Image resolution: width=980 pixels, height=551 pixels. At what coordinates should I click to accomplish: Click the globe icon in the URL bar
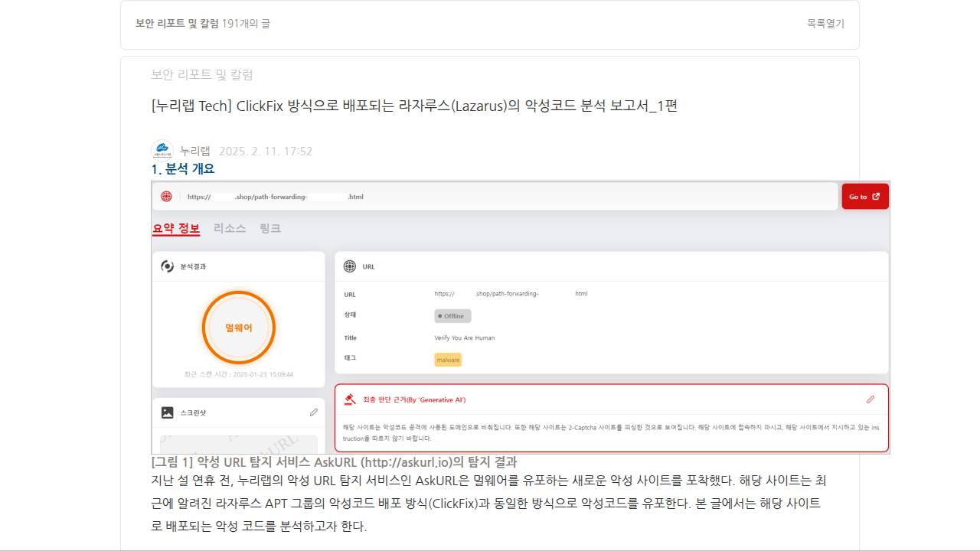[x=166, y=197]
